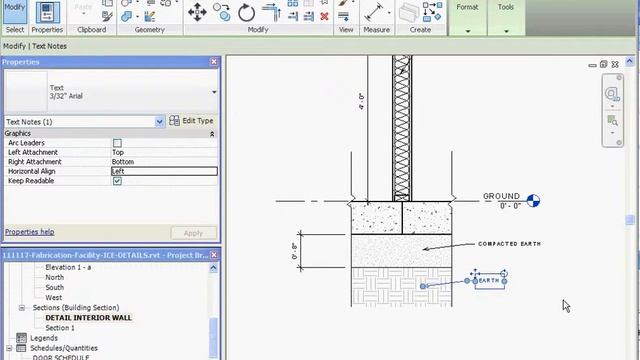Click the Linework icon in View panel
Image resolution: width=640 pixels, height=360 pixels.
344,16
